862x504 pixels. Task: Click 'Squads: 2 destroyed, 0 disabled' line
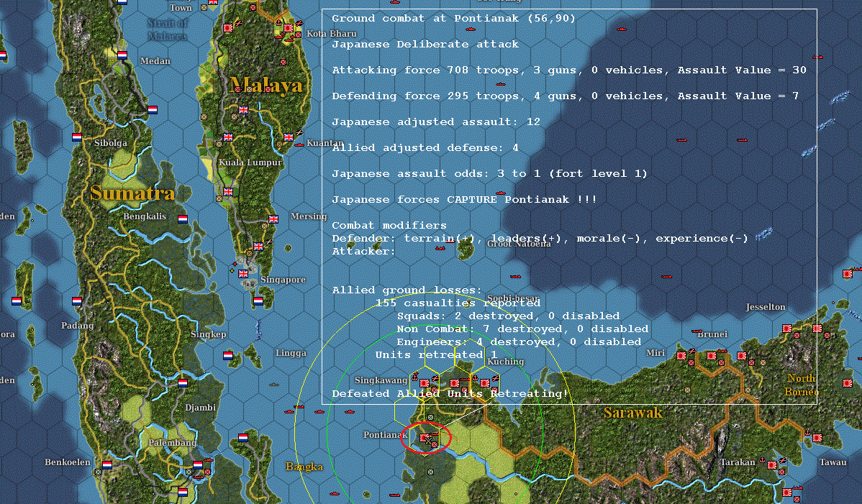pos(509,316)
